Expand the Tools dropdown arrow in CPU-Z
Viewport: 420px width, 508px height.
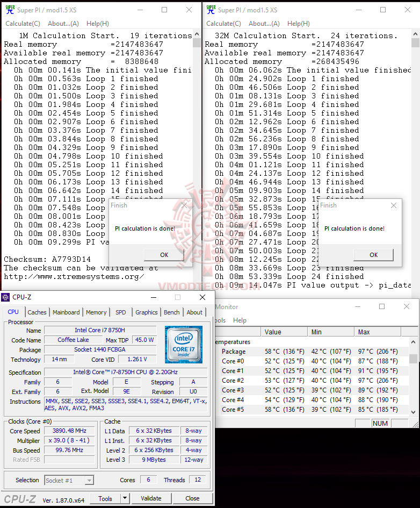click(125, 499)
